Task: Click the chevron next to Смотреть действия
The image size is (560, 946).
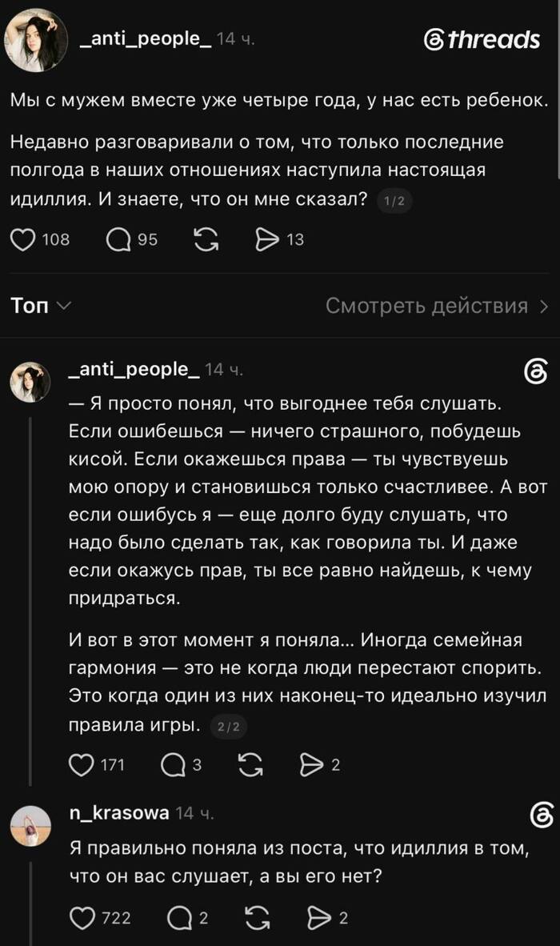Action: pyautogui.click(x=544, y=307)
